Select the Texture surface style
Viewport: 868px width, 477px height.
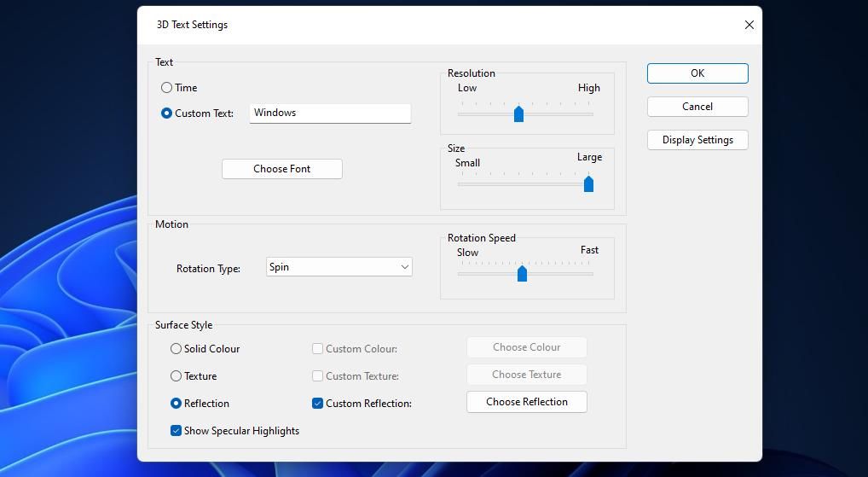point(176,376)
